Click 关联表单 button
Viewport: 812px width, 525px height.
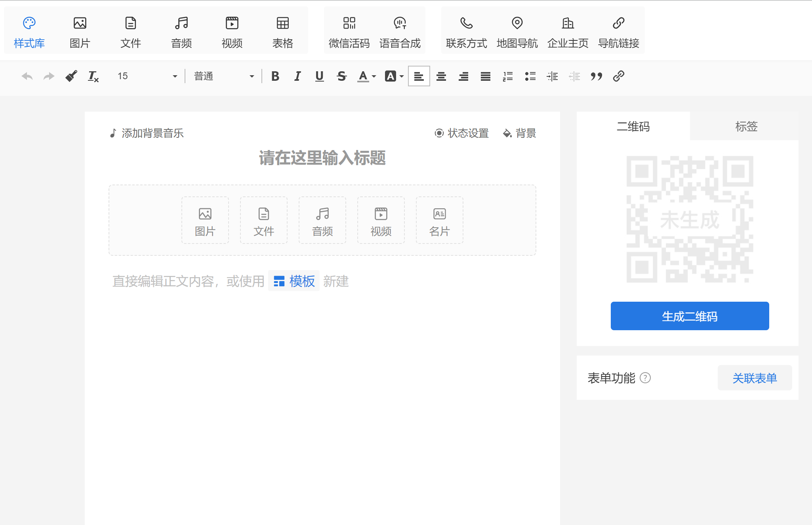click(755, 378)
